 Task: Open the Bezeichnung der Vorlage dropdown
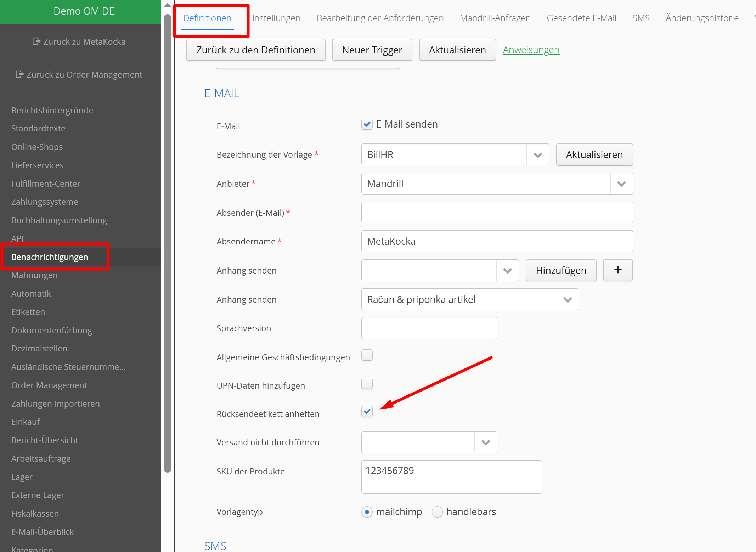pyautogui.click(x=537, y=155)
